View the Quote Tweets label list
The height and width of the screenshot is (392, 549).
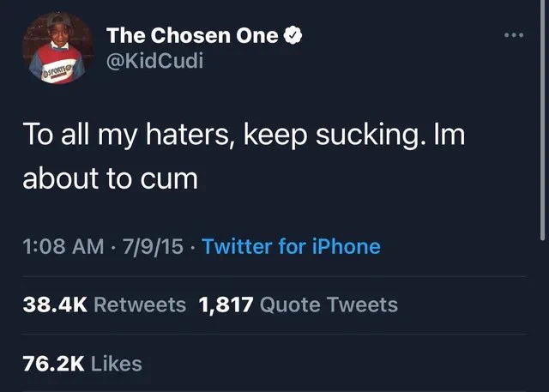click(x=328, y=304)
